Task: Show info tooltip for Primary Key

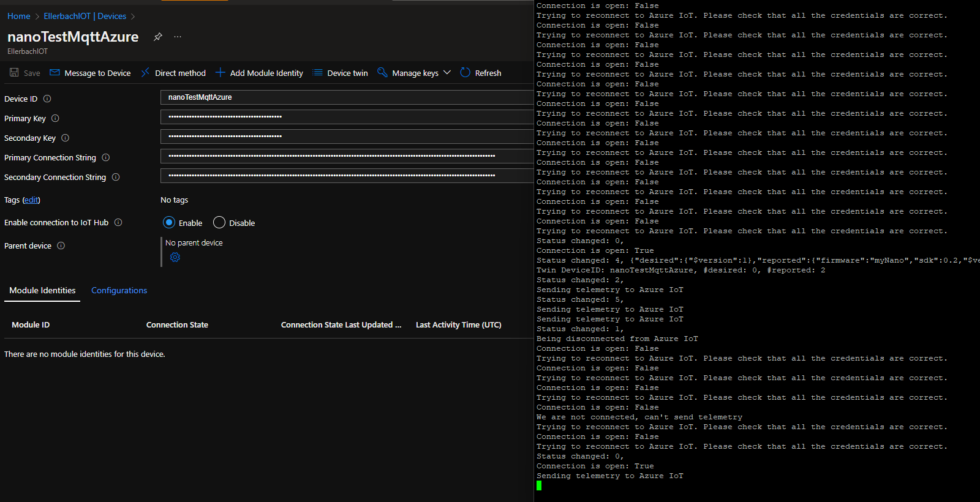Action: tap(55, 118)
